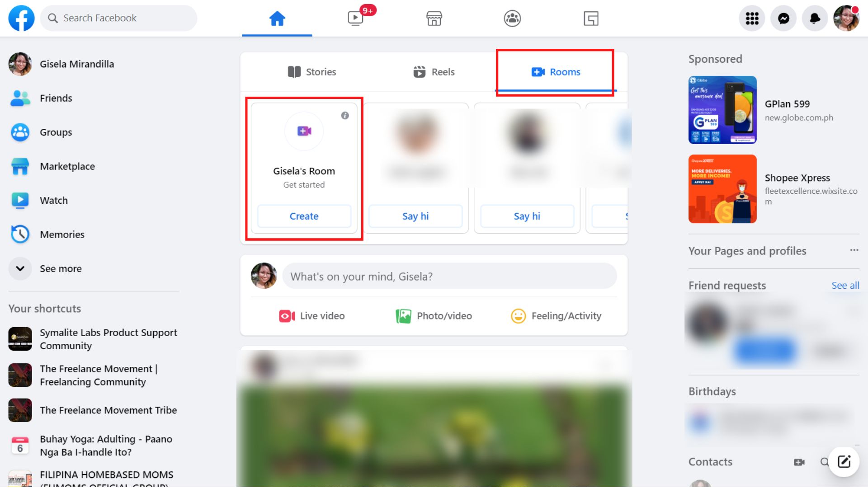Switch to the Rooms tab
Screen dimensions: 868x488
click(x=556, y=71)
